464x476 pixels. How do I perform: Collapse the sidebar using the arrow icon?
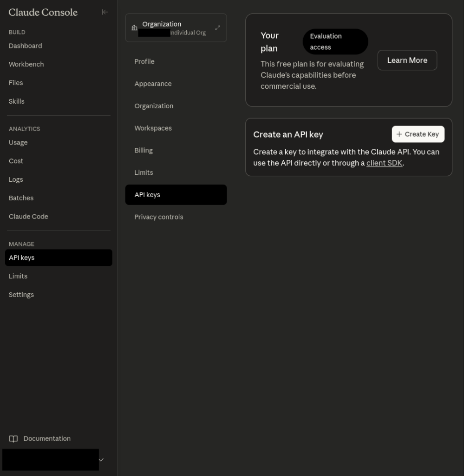point(105,12)
